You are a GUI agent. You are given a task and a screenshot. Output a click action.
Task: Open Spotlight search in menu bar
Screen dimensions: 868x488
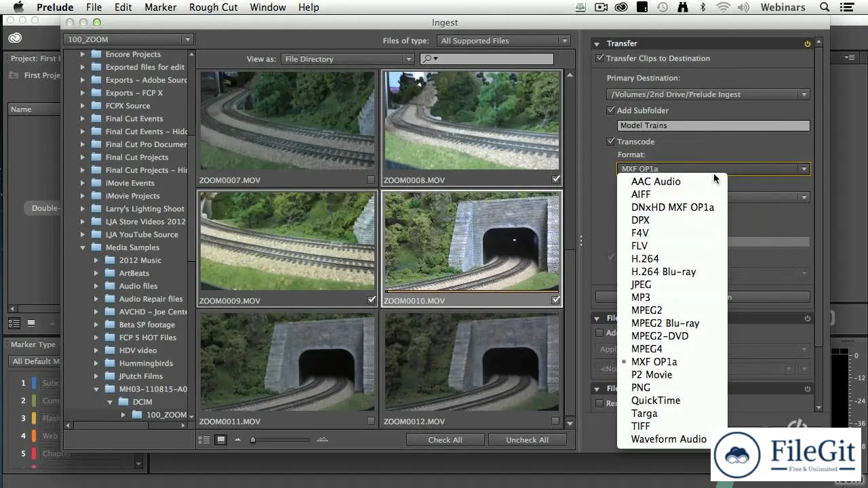[825, 7]
